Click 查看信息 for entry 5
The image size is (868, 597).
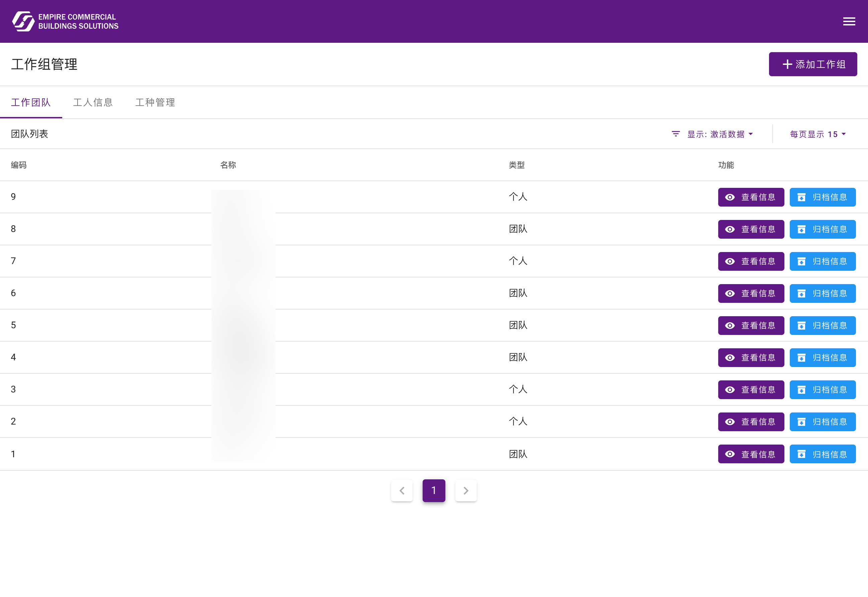point(751,326)
